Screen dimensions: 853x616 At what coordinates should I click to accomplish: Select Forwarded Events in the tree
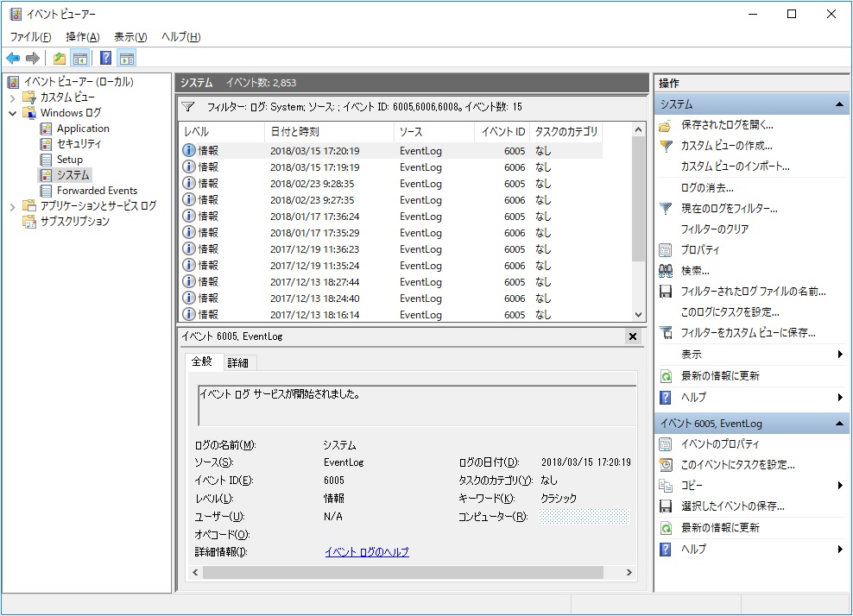pyautogui.click(x=97, y=191)
